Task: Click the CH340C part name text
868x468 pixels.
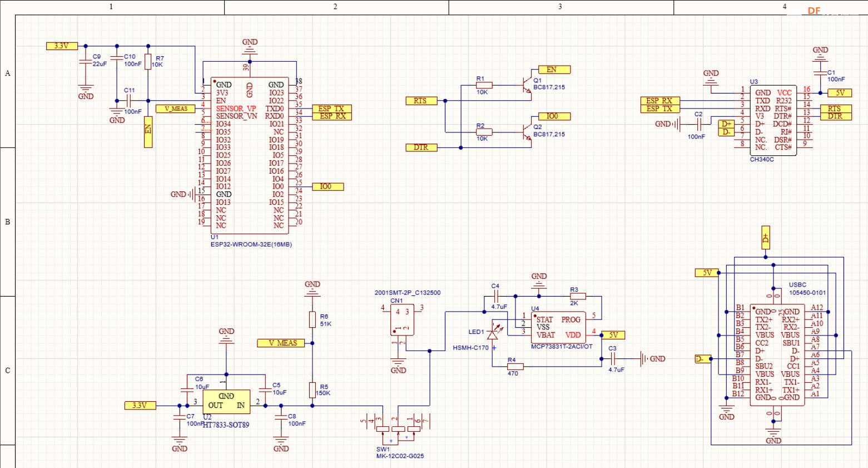Action: tap(762, 160)
